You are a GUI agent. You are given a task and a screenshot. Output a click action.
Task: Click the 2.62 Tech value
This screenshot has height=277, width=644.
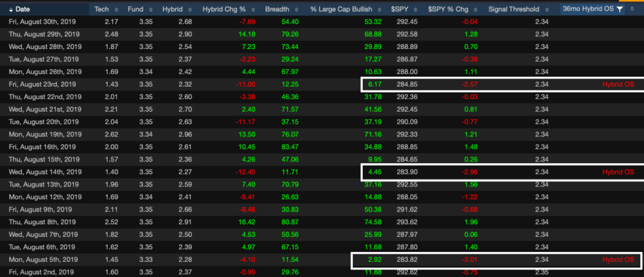(x=113, y=134)
